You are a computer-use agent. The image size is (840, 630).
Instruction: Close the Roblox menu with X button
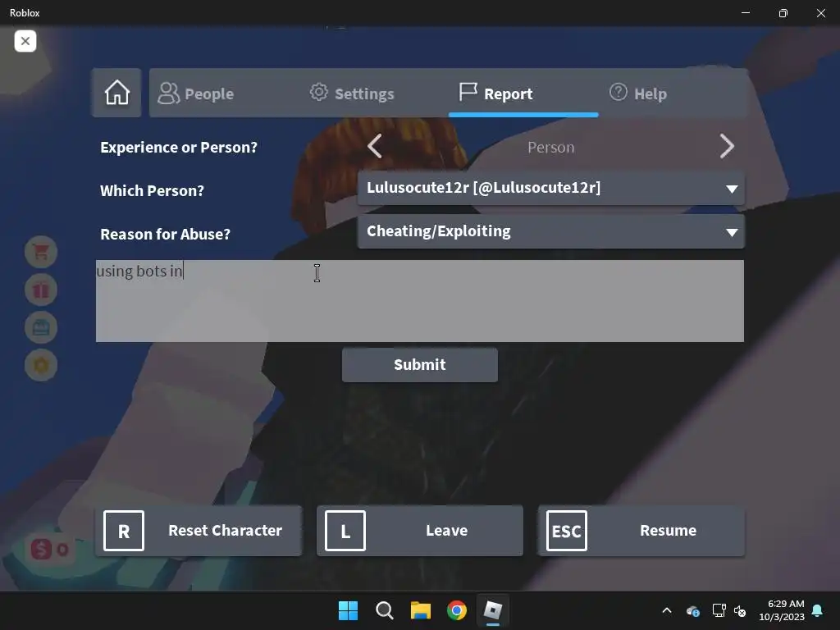tap(25, 41)
